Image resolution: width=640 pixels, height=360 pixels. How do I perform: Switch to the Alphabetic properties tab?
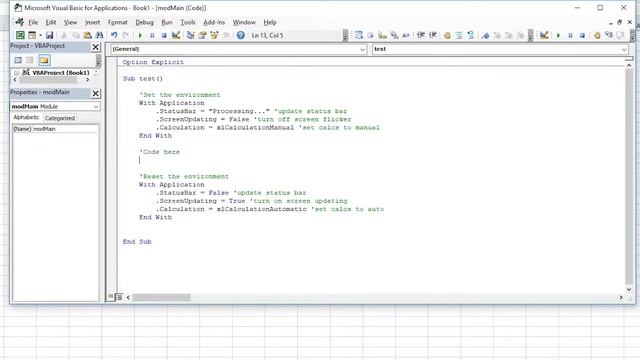pyautogui.click(x=26, y=118)
